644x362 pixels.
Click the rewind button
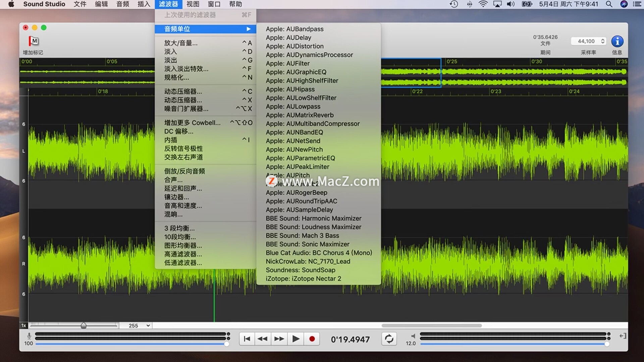[x=263, y=339]
